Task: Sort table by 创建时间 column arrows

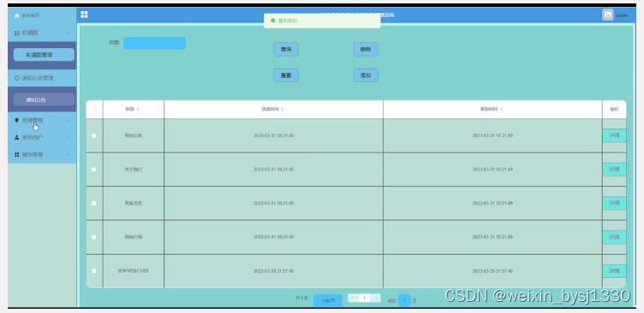Action: pyautogui.click(x=283, y=110)
